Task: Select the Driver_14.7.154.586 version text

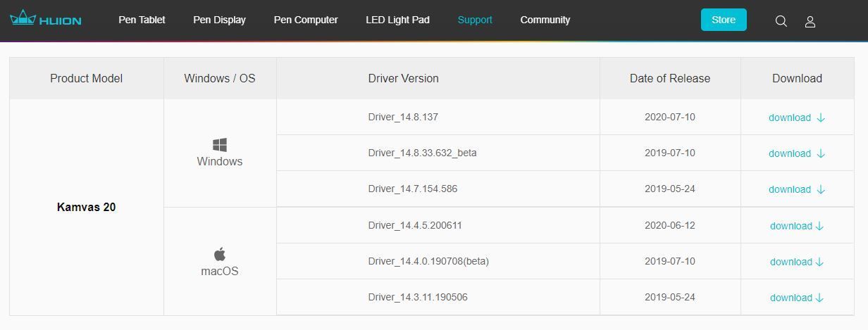Action: click(412, 189)
